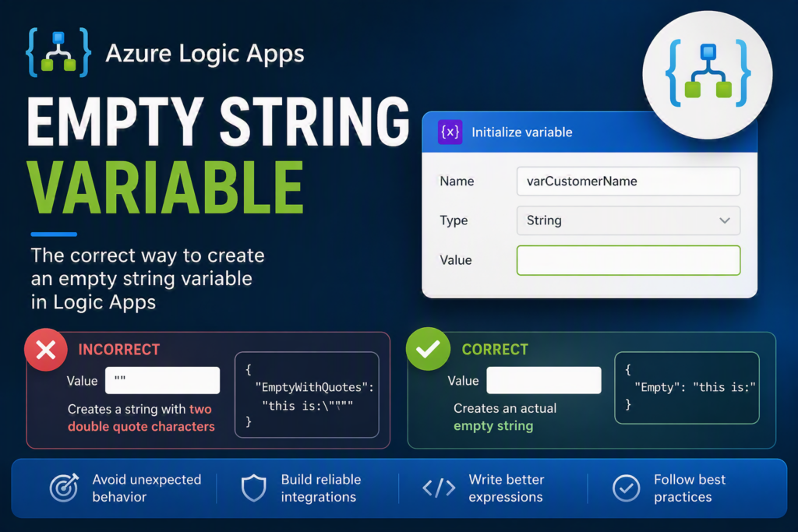
Task: Click the Name field containing varCustomerName
Action: point(629,181)
